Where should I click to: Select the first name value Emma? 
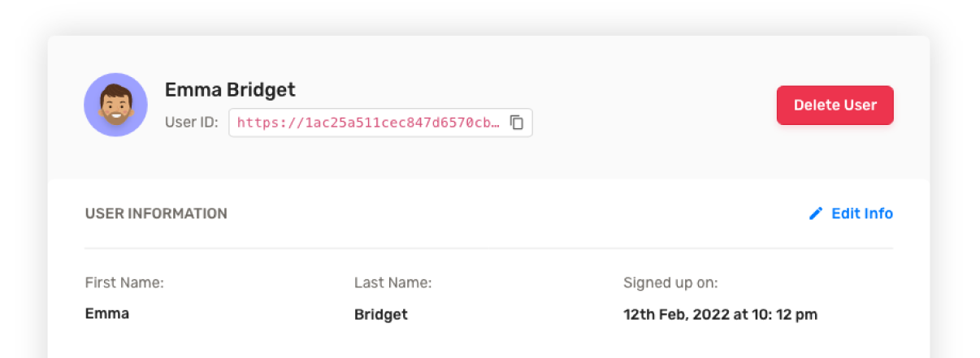107,313
